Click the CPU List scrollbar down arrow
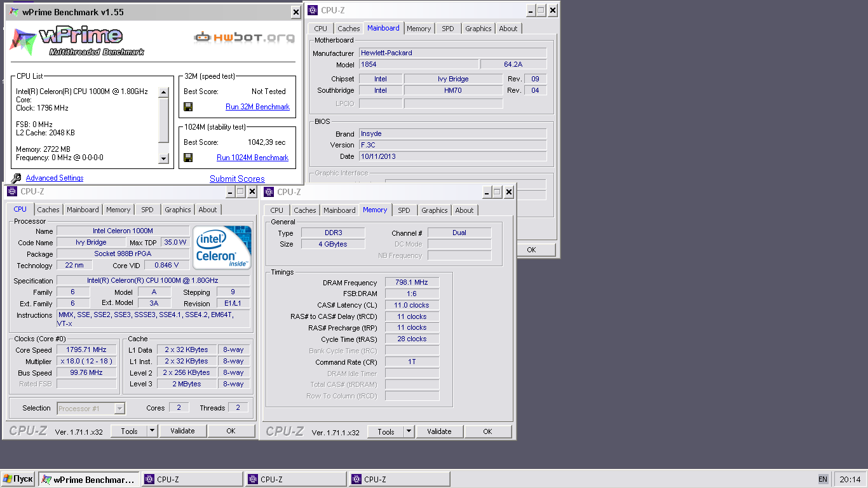 pyautogui.click(x=163, y=159)
